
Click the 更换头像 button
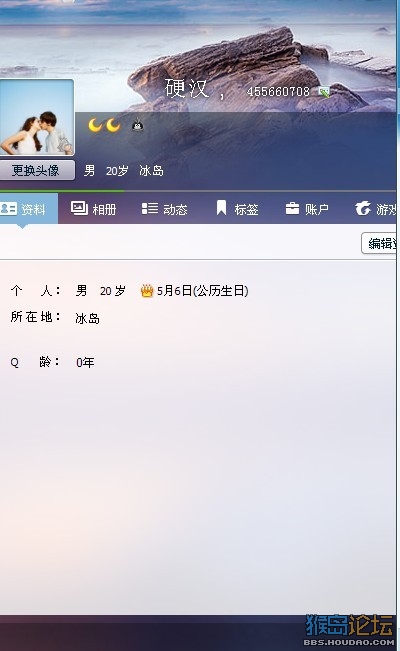37,170
